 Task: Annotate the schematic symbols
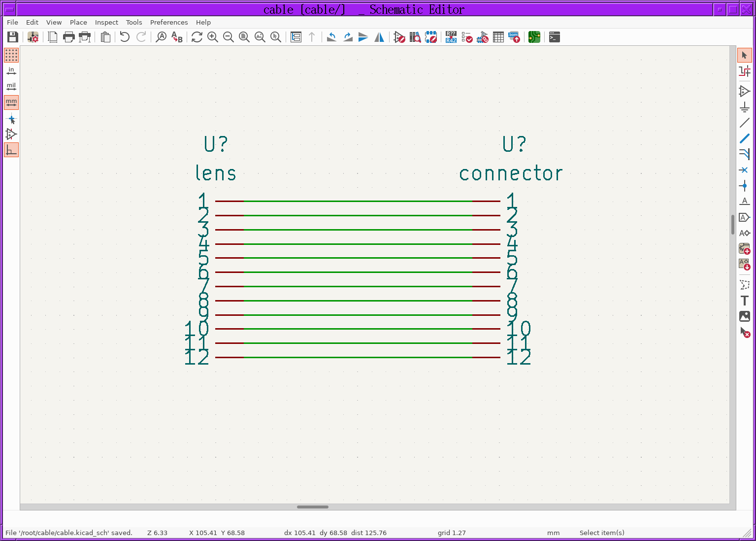tap(450, 37)
